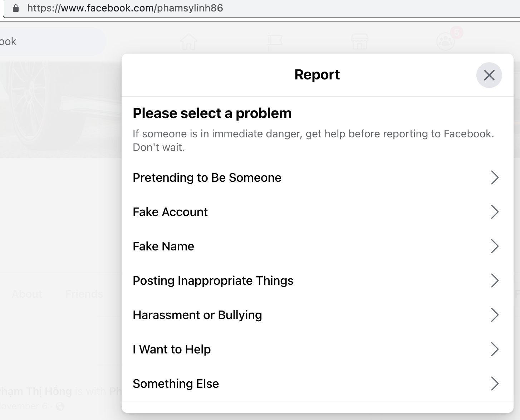
Task: Switch to the Friends profile tab
Action: 84,294
